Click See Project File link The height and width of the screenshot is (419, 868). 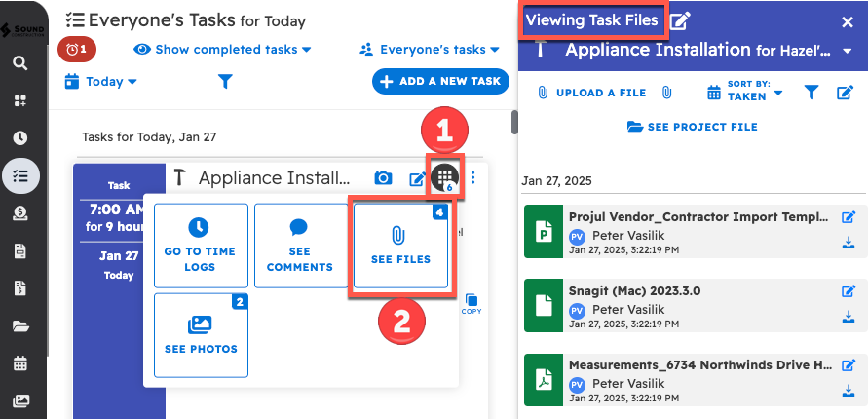[693, 127]
